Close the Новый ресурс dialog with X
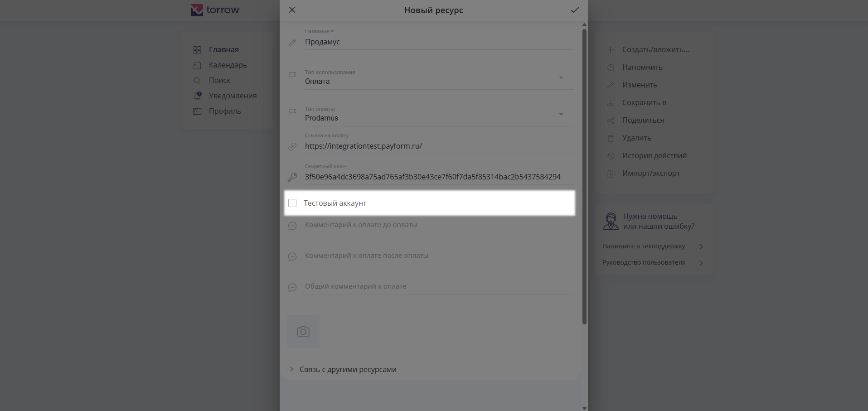The image size is (868, 411). pyautogui.click(x=292, y=10)
